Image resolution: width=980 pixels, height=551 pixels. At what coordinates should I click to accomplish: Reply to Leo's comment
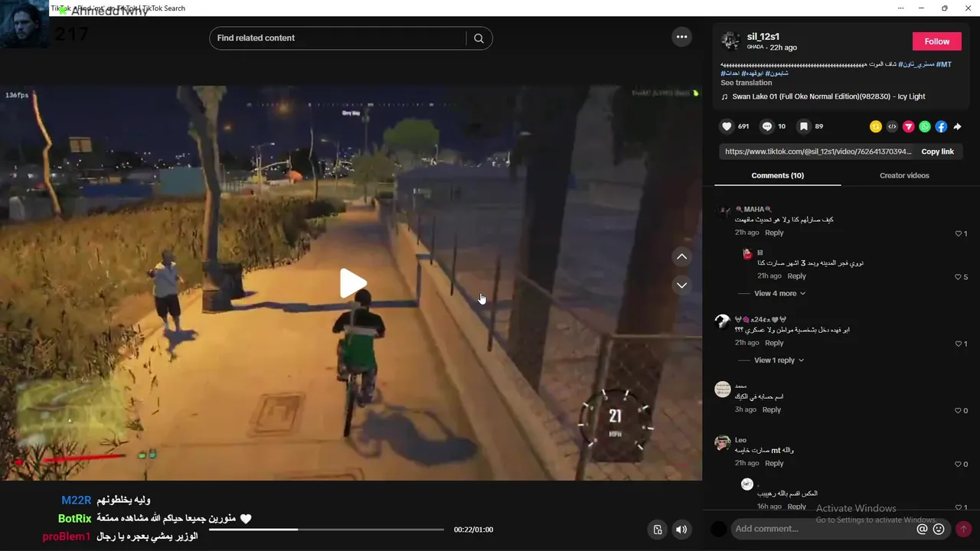(774, 464)
